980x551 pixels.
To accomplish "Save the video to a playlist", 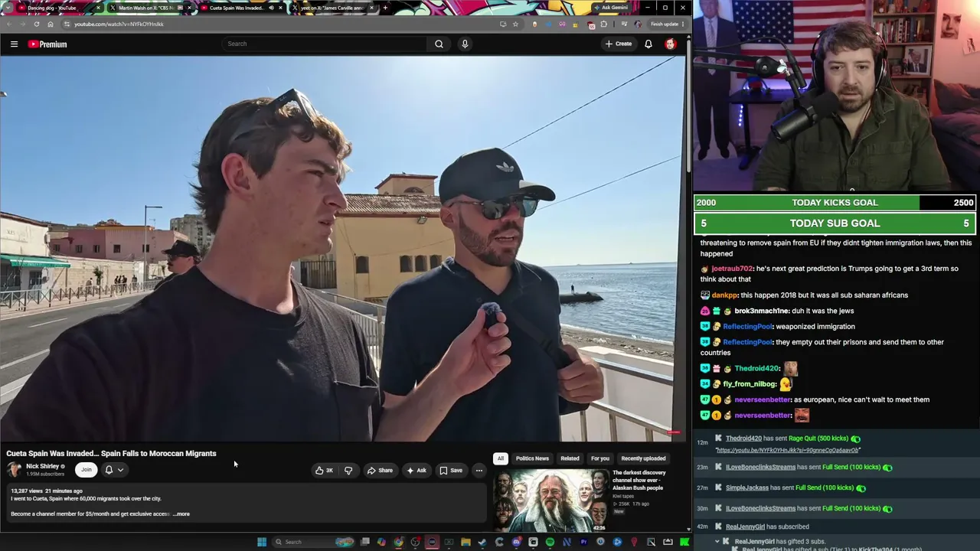I will pos(451,471).
